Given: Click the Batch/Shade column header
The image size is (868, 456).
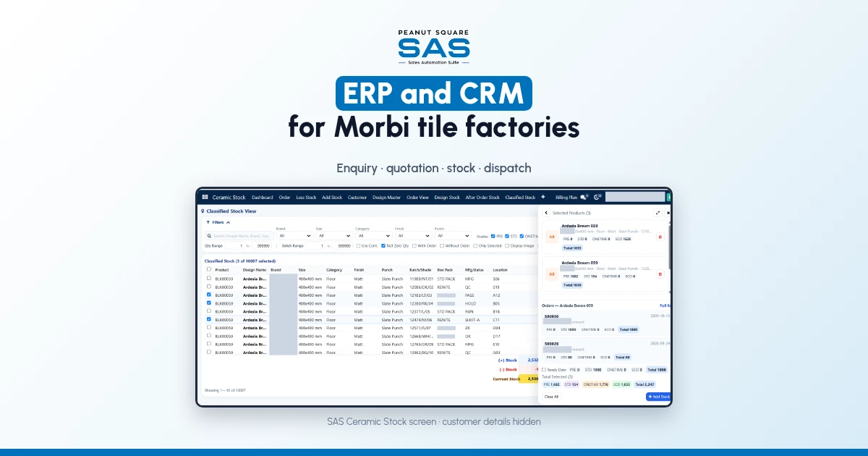Looking at the screenshot, I should [x=420, y=269].
